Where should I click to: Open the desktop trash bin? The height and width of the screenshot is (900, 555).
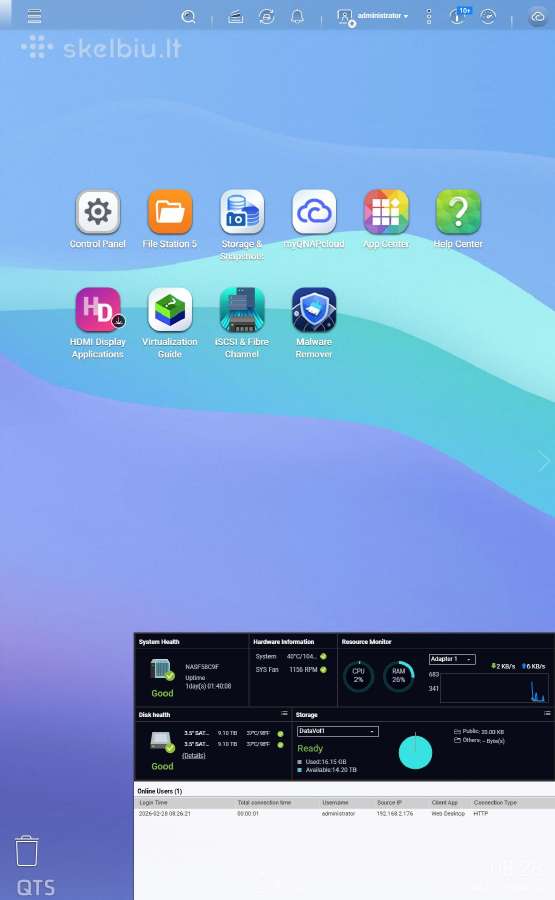click(26, 851)
